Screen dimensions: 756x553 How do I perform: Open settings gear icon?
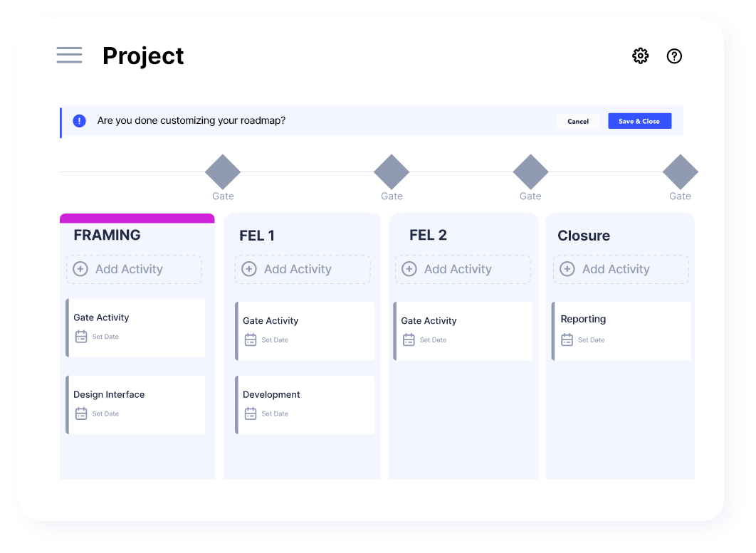641,56
